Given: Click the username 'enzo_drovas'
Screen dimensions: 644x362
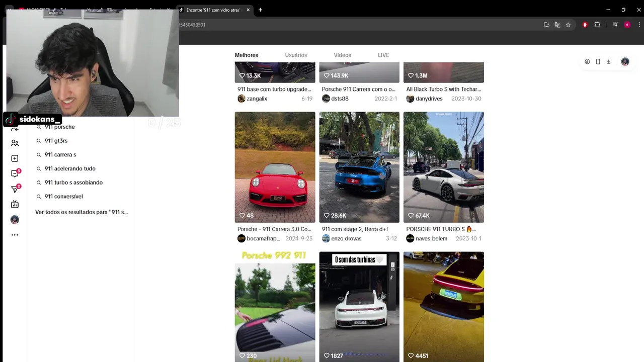Looking at the screenshot, I should click(x=346, y=238).
